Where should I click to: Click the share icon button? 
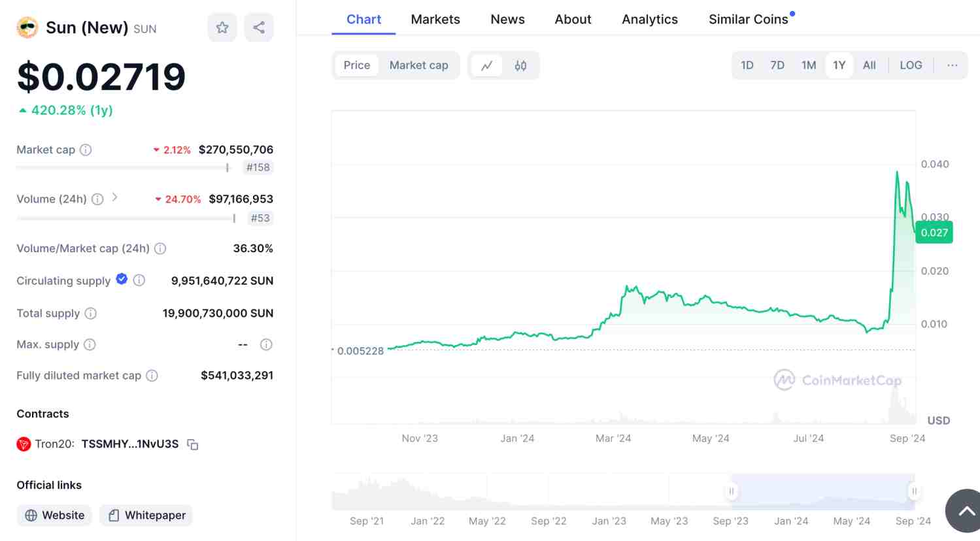259,27
